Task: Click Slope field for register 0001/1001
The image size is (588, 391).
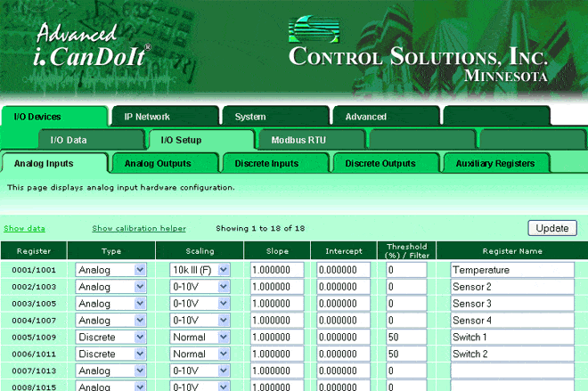Action: [277, 270]
